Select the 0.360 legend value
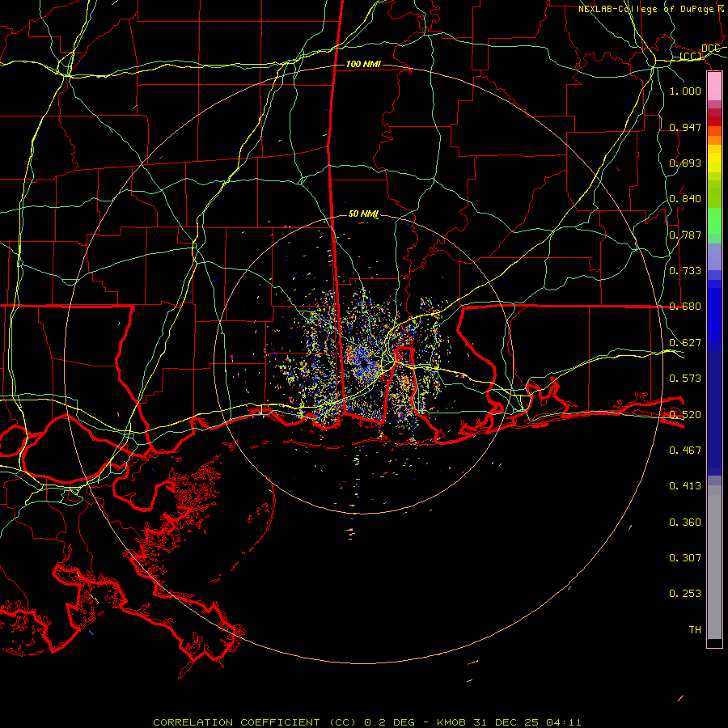The height and width of the screenshot is (728, 728). 685,523
